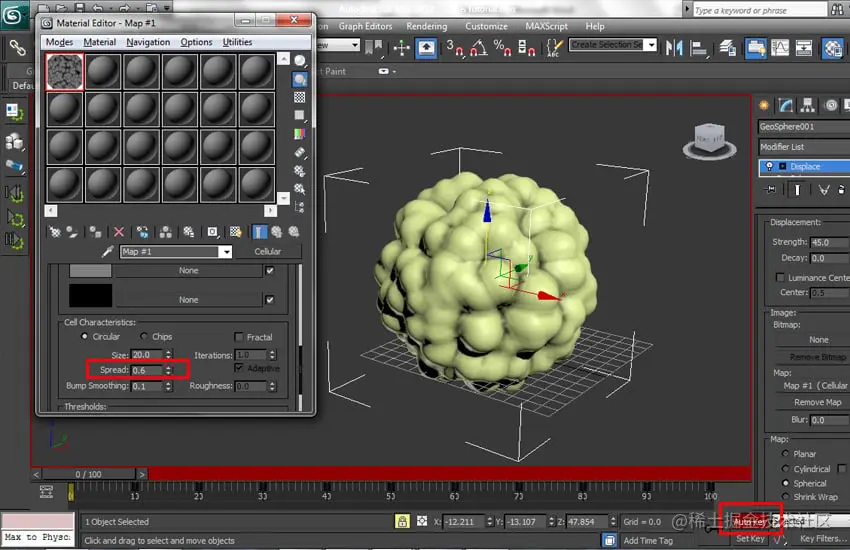Click Assign Material to Selection icon
Viewport: 850px width, 550px height.
[x=95, y=232]
